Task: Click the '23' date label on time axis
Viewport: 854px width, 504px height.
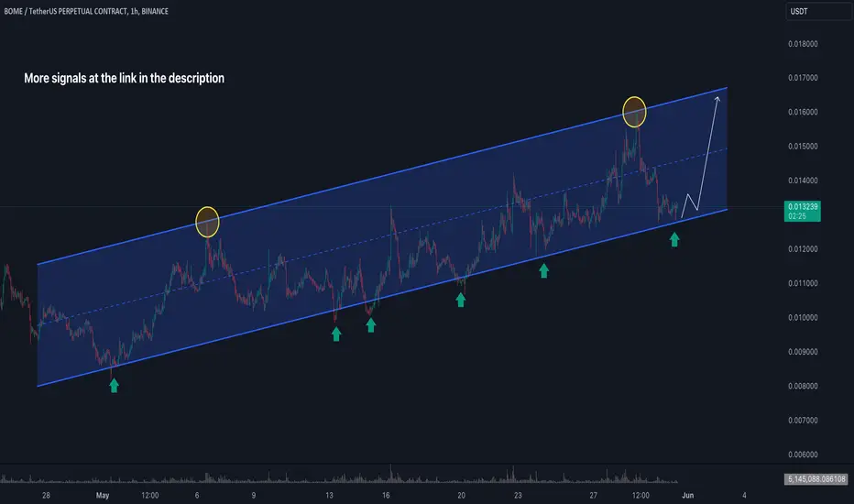Action: coord(518,495)
